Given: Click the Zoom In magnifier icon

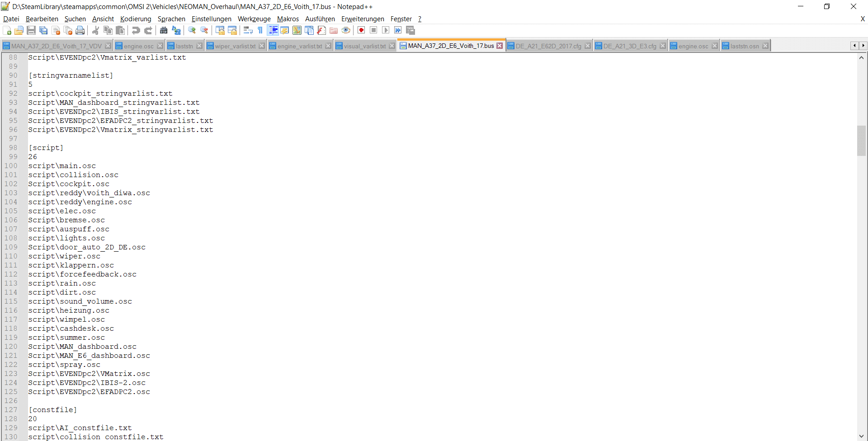Looking at the screenshot, I should [192, 30].
